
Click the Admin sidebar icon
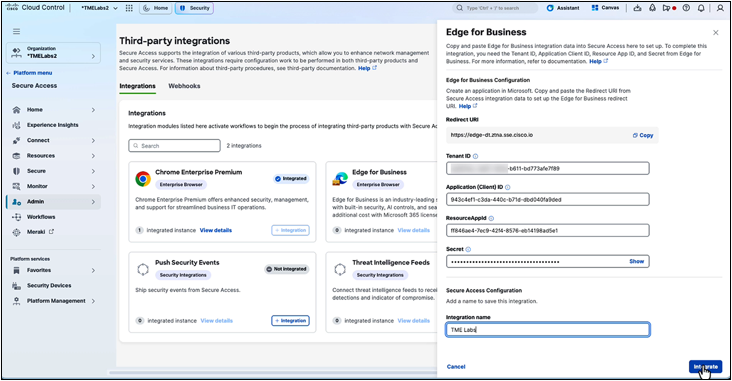(16, 202)
